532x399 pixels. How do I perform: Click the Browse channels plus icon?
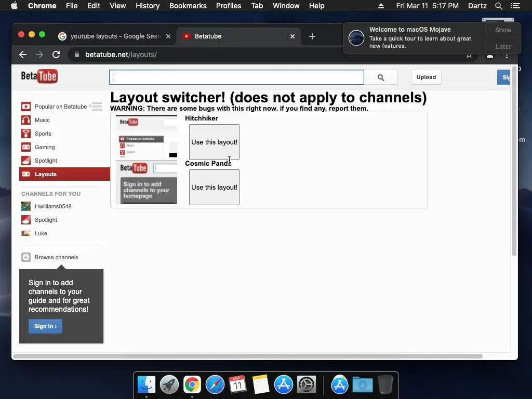(26, 257)
